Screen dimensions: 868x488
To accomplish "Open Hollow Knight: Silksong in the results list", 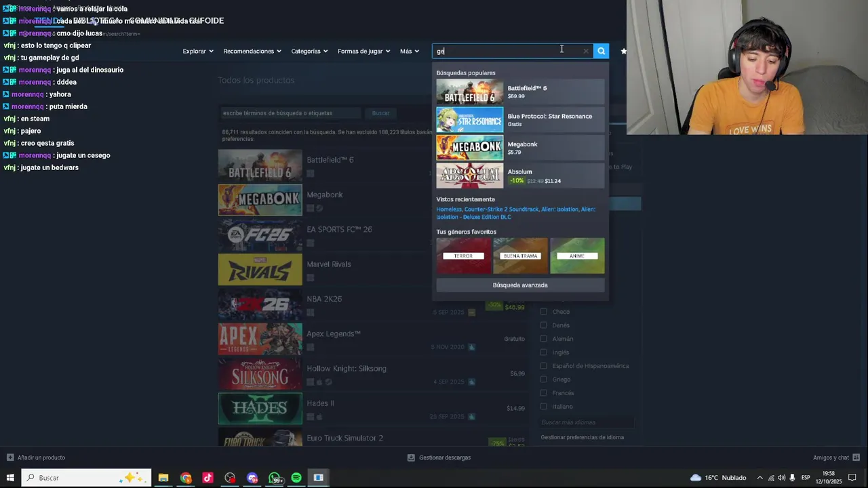I will point(372,373).
